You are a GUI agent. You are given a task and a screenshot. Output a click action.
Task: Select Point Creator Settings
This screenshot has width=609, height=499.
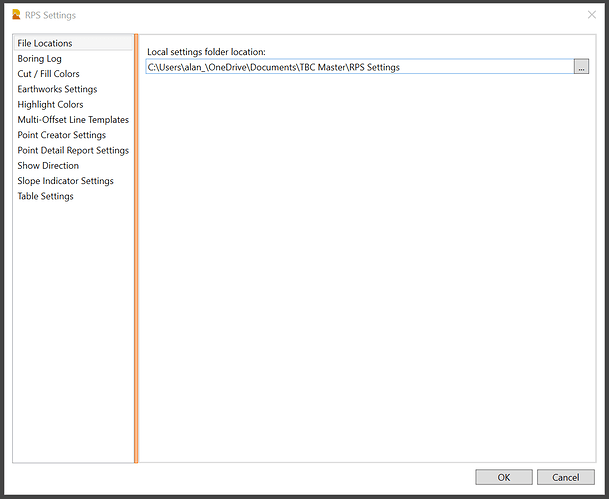coord(61,135)
